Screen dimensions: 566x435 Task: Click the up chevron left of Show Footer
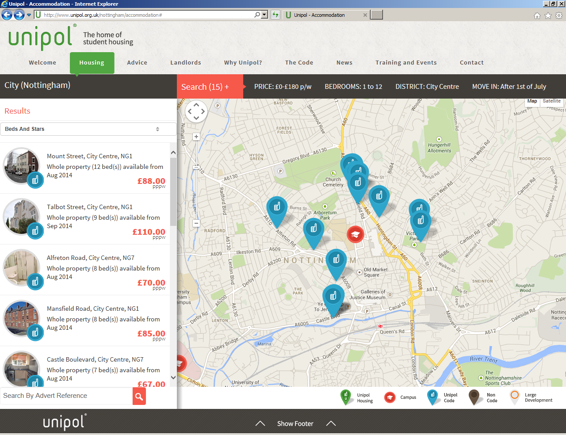(x=260, y=423)
